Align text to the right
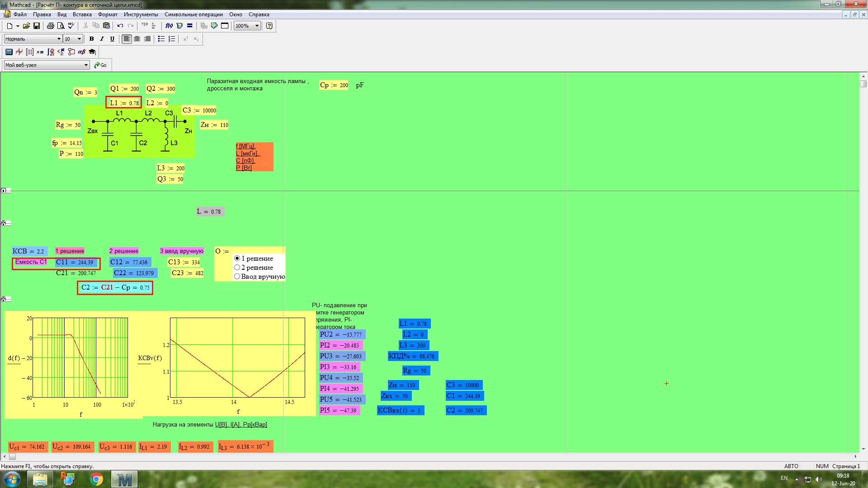Image resolution: width=868 pixels, height=488 pixels. [147, 39]
